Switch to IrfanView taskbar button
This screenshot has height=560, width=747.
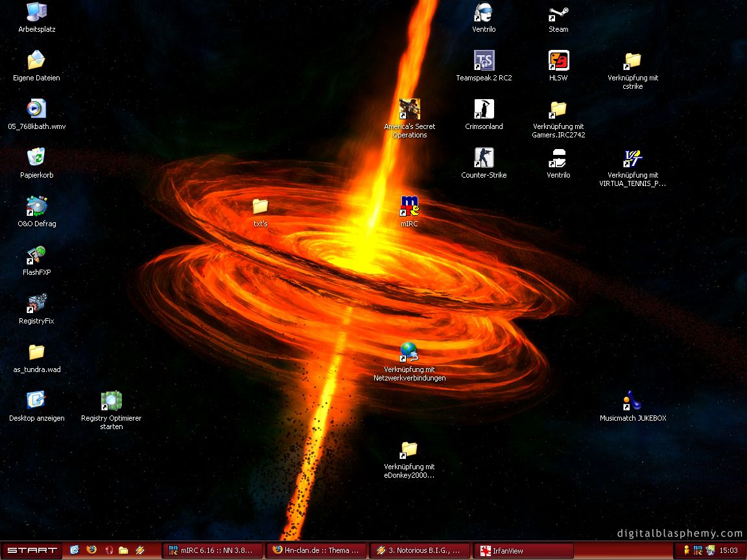(x=524, y=550)
